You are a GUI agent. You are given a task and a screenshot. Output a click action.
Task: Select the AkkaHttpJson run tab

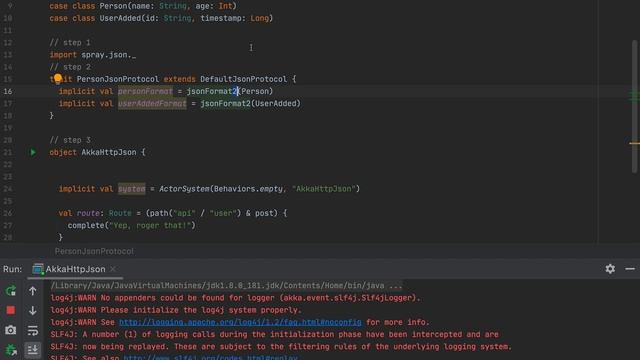point(75,269)
